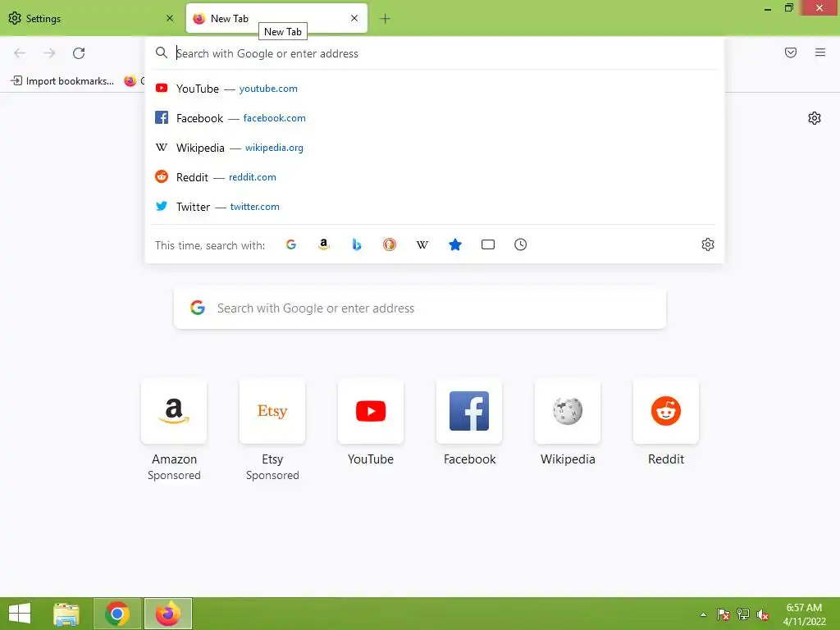Show hidden system tray icons arrow
Viewport: 840px width, 630px height.
tap(703, 614)
